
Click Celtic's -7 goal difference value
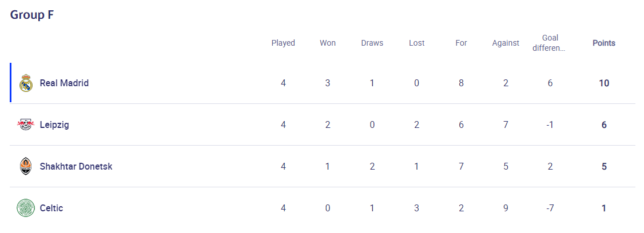click(550, 208)
